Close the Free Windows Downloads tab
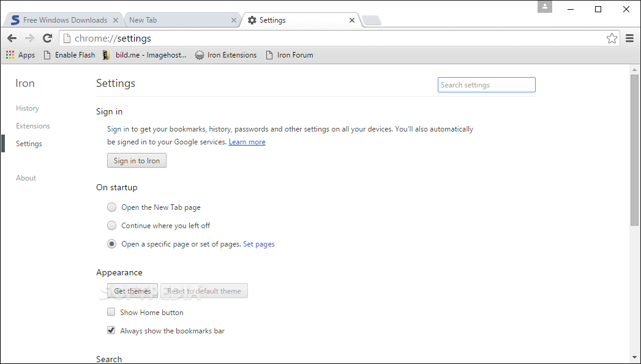Screen dimensions: 641x364 tap(116, 20)
